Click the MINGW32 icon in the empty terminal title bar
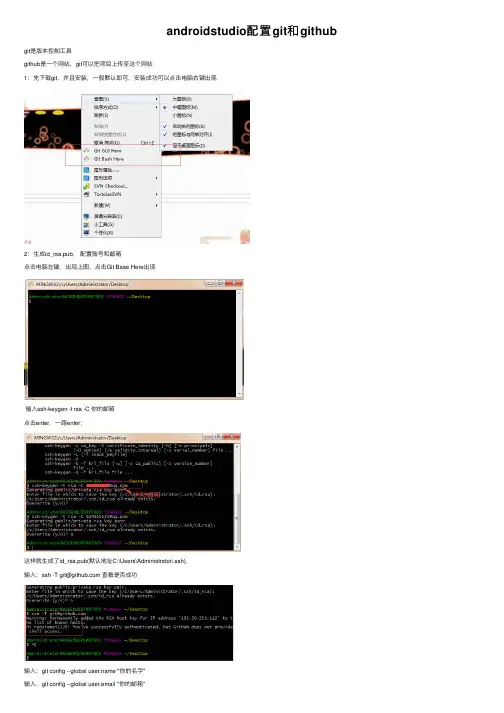This screenshot has height=713, width=504. [x=31, y=284]
